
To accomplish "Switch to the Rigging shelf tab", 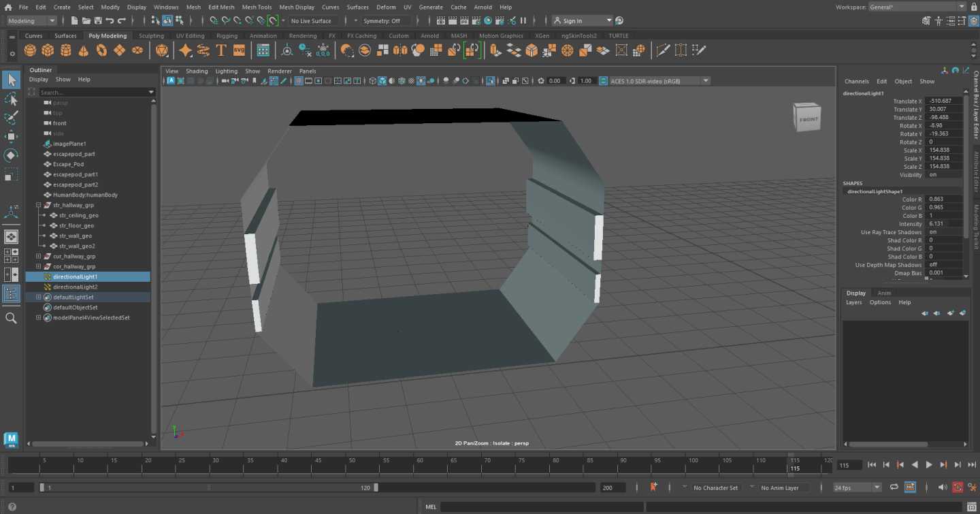I will click(227, 36).
